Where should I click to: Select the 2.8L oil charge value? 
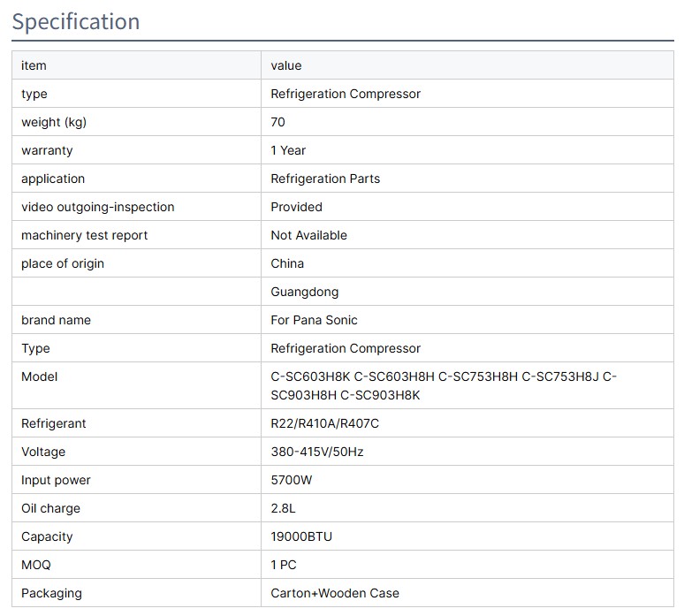(284, 508)
